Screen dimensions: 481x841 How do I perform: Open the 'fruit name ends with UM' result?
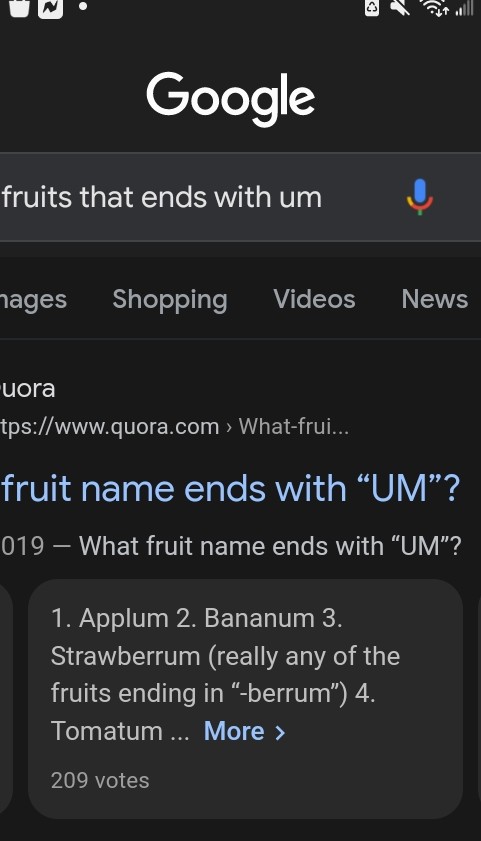[231, 489]
